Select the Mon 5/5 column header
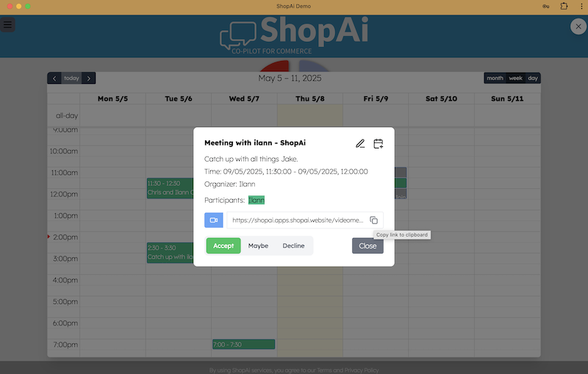588x374 pixels. point(112,98)
